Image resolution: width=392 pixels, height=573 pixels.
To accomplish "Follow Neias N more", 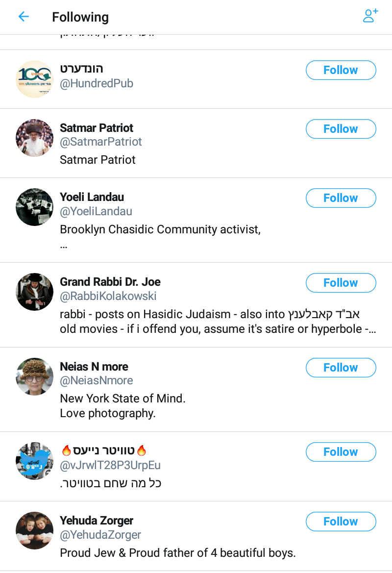I will [x=341, y=368].
